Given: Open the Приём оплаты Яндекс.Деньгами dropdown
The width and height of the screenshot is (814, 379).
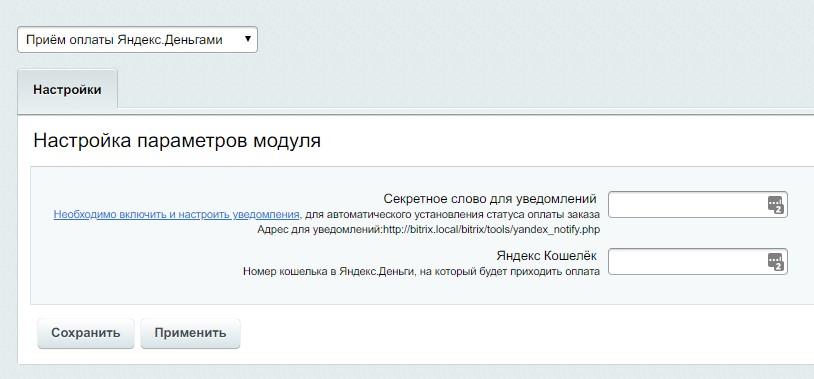Looking at the screenshot, I should click(x=137, y=39).
